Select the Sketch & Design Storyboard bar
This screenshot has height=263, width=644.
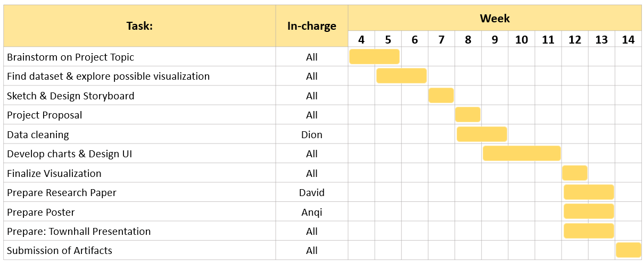pyautogui.click(x=441, y=96)
